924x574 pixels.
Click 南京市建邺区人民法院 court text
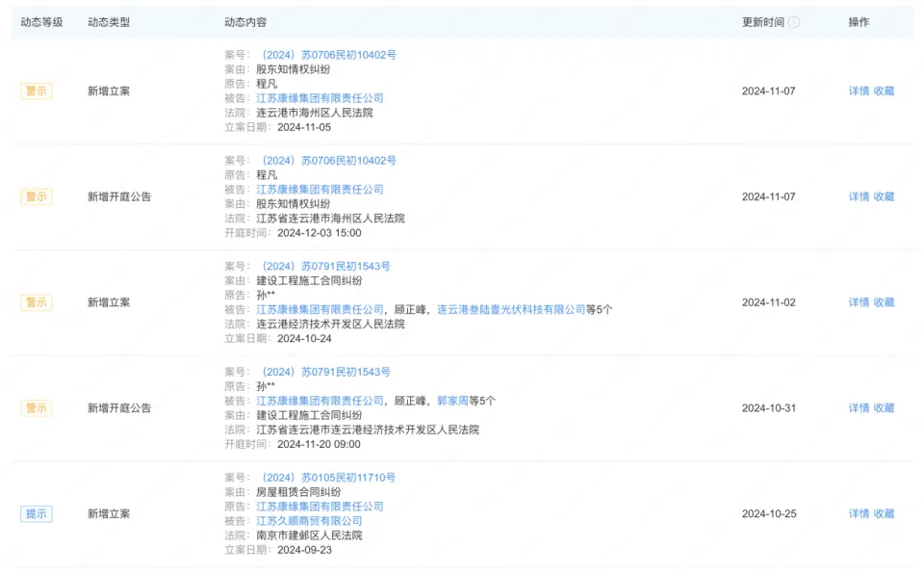309,535
